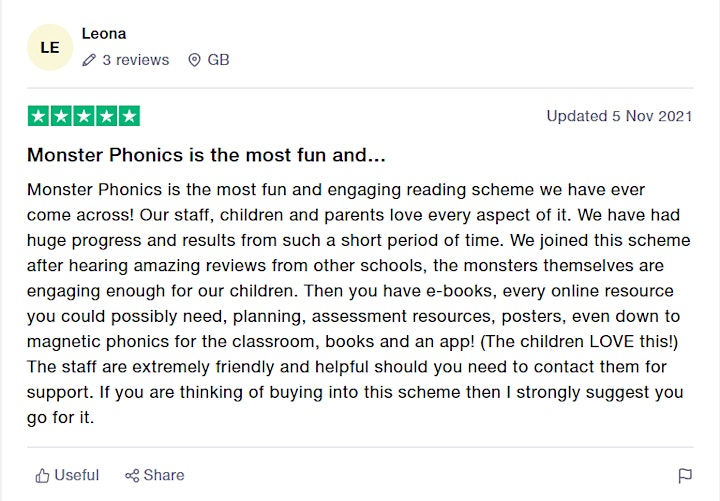Click the location pin icon
The width and height of the screenshot is (720, 501).
194,60
